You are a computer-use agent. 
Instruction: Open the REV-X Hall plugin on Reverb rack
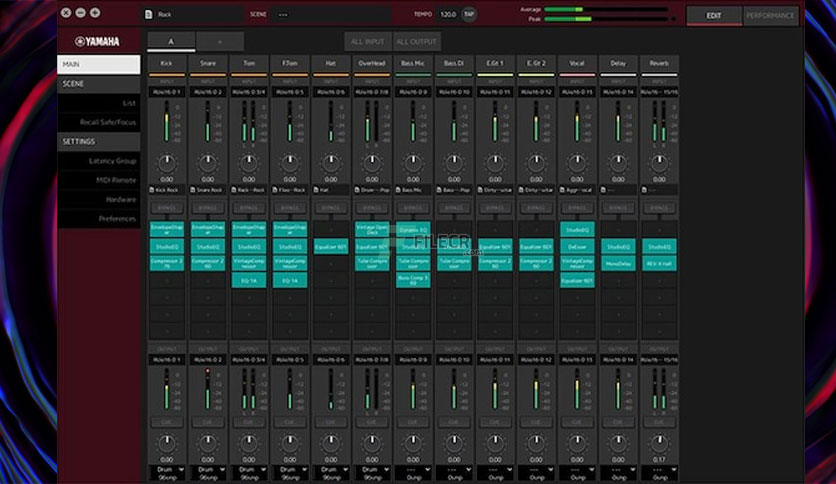click(x=660, y=263)
